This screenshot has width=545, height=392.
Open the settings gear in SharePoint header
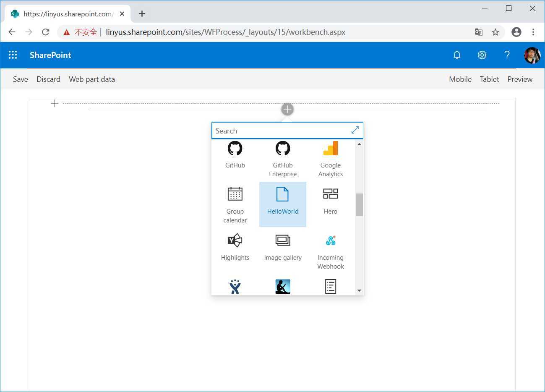pos(482,55)
